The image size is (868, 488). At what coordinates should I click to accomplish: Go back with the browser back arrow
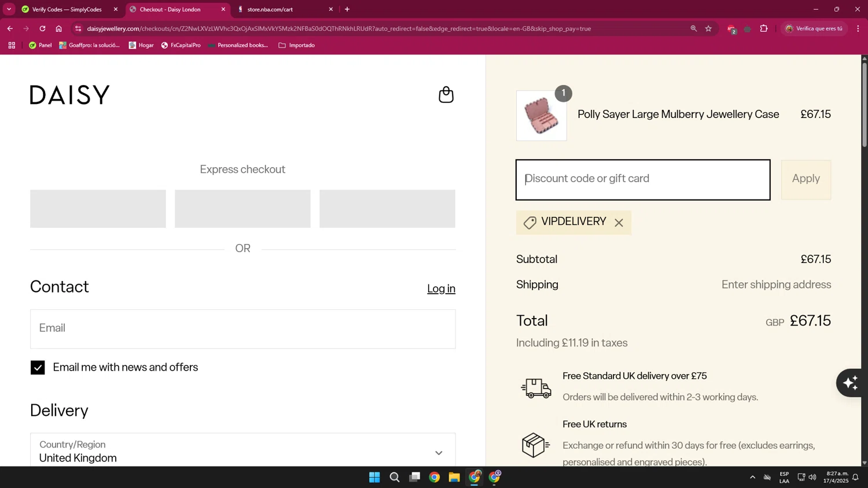(10, 28)
